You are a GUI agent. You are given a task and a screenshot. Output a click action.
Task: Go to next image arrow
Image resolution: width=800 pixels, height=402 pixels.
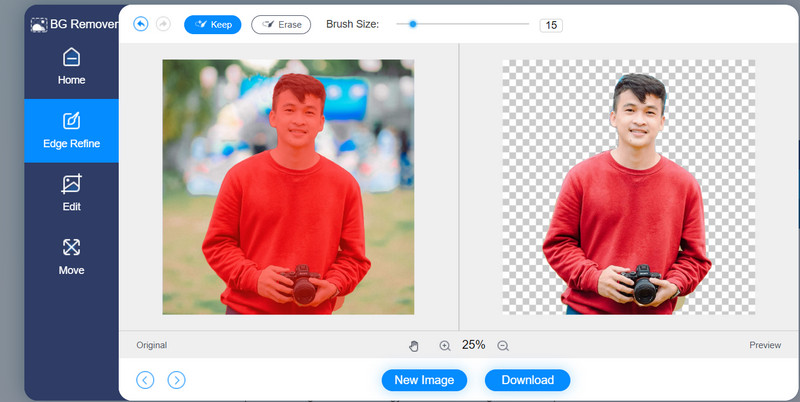[x=176, y=379]
